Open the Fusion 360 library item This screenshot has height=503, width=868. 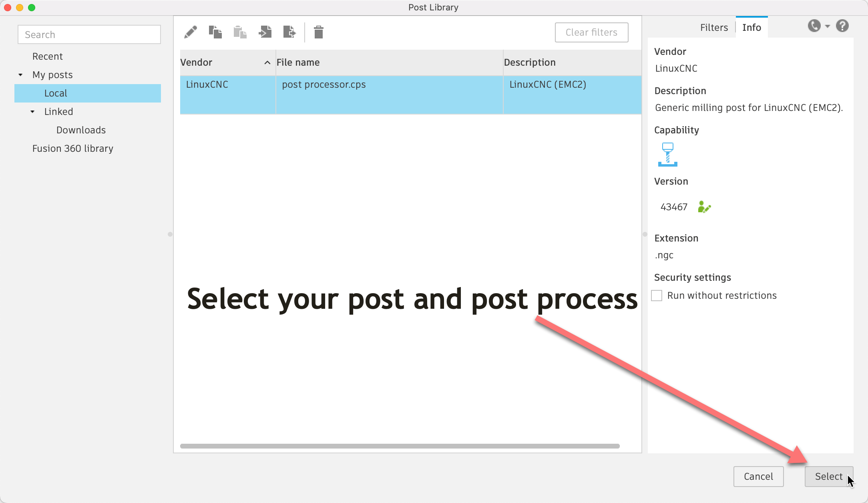point(73,149)
